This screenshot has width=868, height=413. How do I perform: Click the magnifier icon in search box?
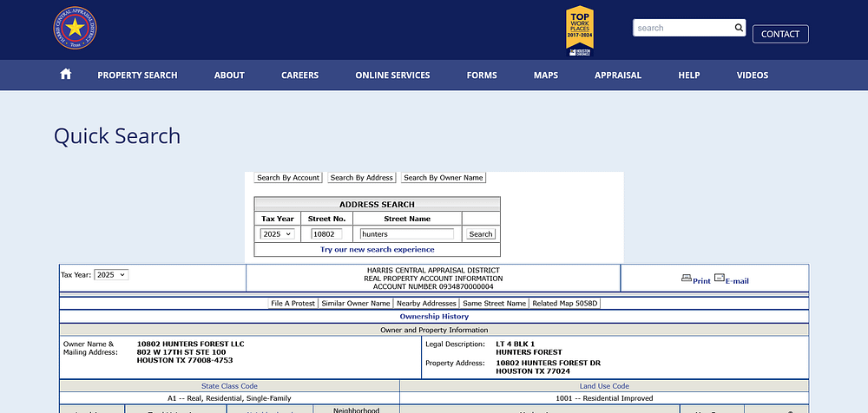pyautogui.click(x=739, y=28)
